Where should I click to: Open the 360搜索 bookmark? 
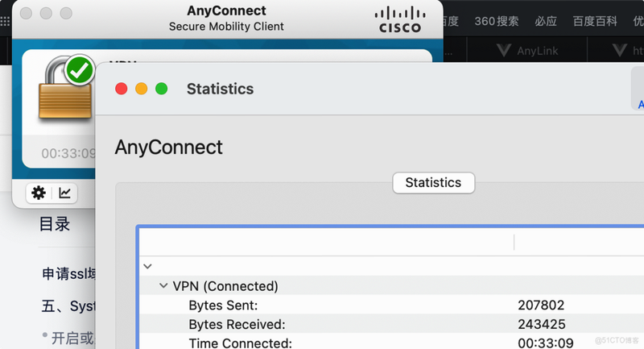click(x=497, y=21)
